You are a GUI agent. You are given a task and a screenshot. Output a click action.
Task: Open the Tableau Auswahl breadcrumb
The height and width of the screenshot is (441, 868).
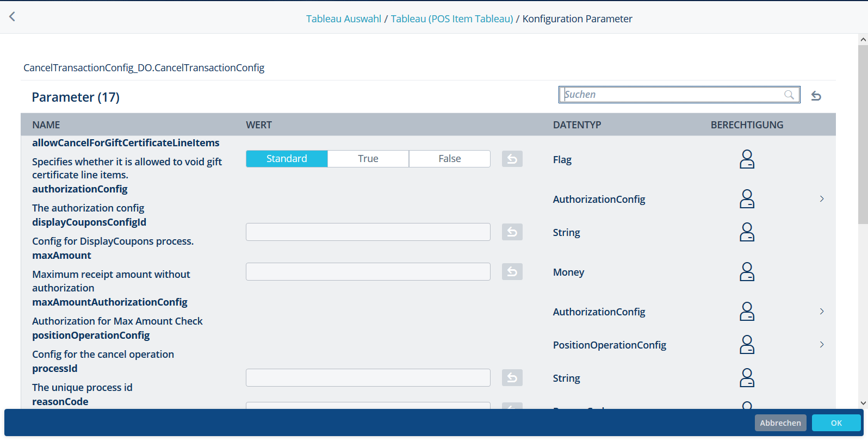point(344,19)
